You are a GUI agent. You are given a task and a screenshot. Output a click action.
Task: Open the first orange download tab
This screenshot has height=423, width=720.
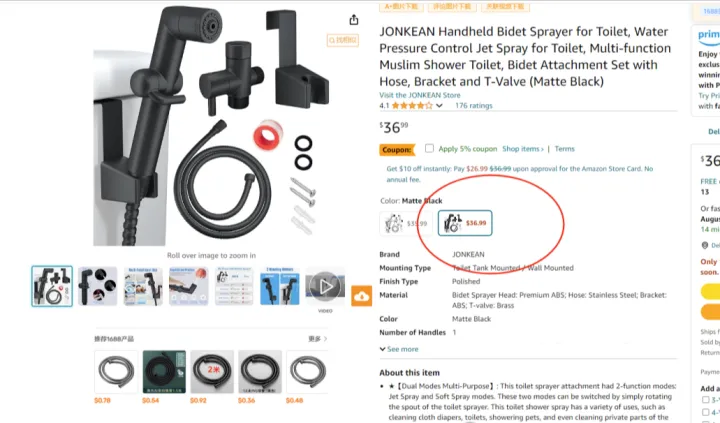point(401,6)
